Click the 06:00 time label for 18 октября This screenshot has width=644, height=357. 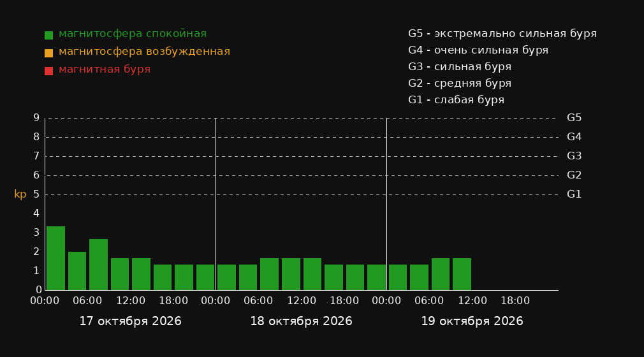coord(258,301)
